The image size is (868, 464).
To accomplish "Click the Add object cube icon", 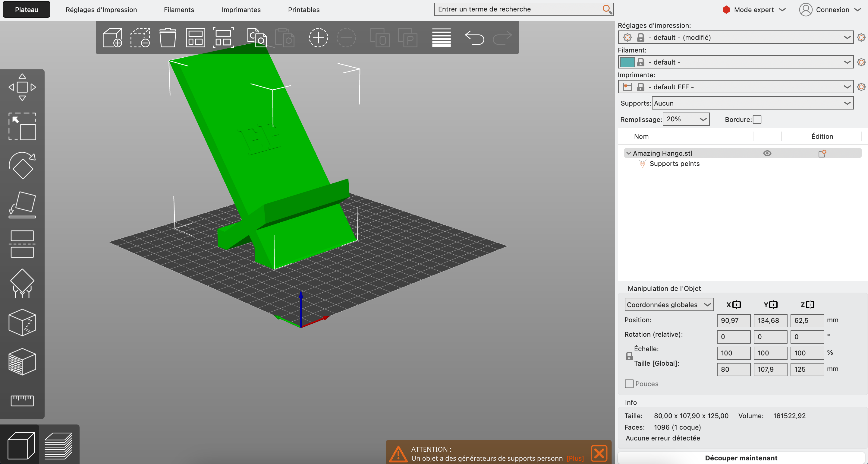I will [x=112, y=37].
